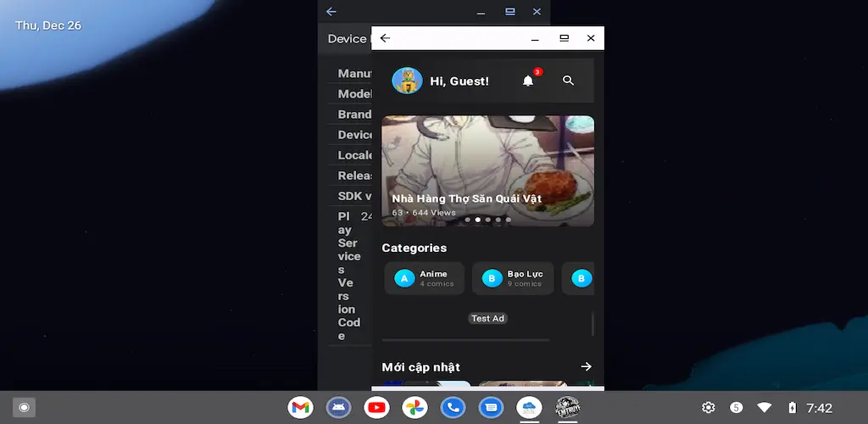
Task: Tap the search magnifier icon
Action: (568, 81)
